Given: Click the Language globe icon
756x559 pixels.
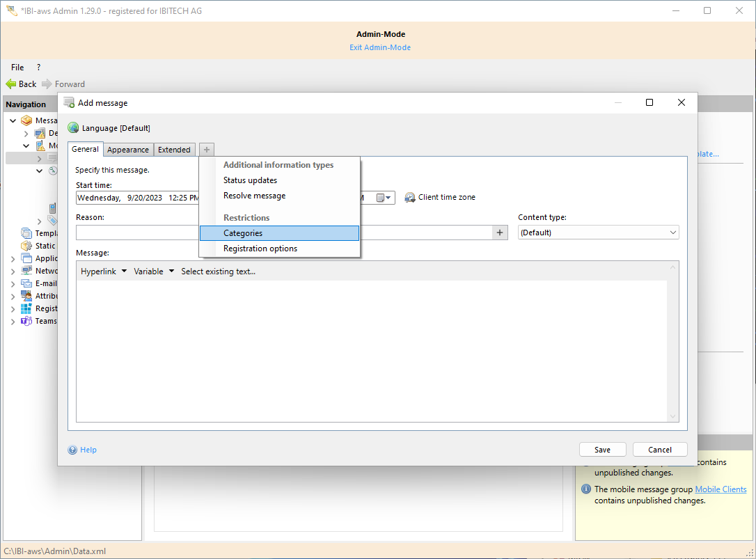Looking at the screenshot, I should click(x=73, y=128).
